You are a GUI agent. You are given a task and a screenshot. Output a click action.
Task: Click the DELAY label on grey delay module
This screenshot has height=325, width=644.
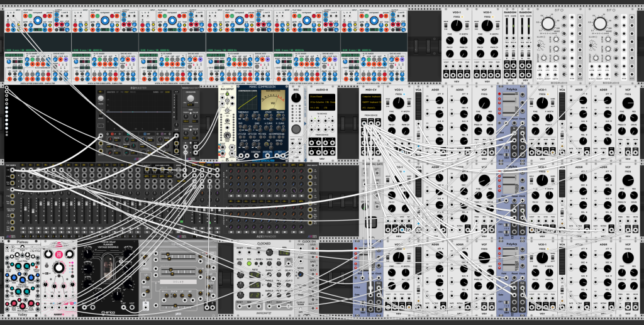[178, 282]
